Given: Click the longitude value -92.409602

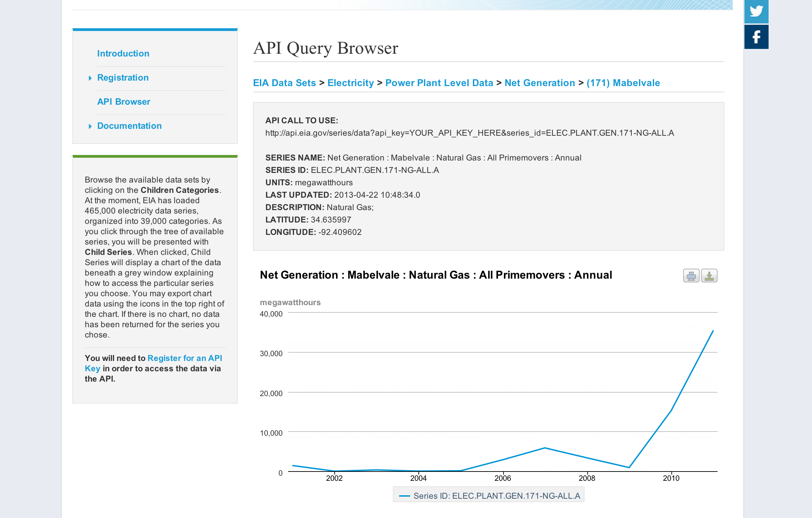Looking at the screenshot, I should pyautogui.click(x=340, y=232).
